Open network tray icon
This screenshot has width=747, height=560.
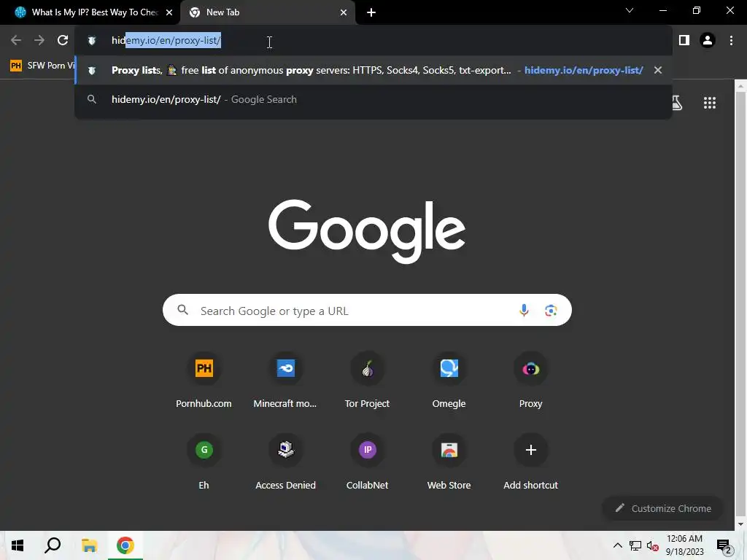[635, 545]
